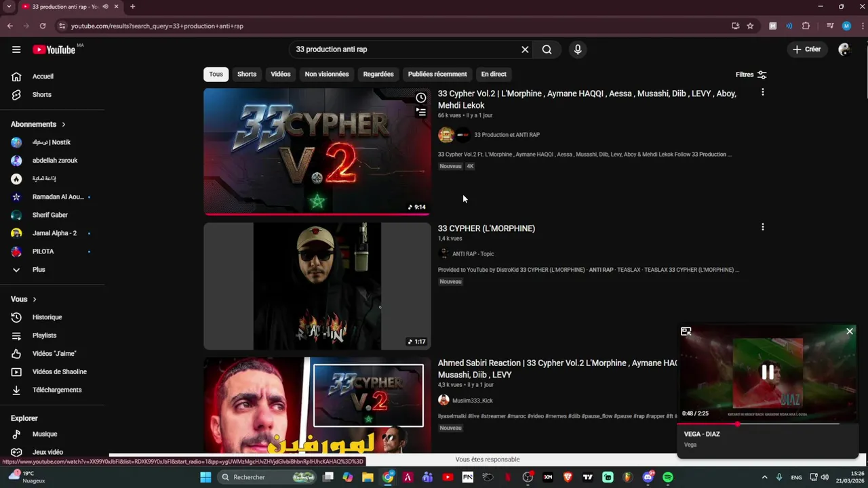Open Muslim333_Kick channel
Screen dimensions: 868x488
pyautogui.click(x=473, y=401)
